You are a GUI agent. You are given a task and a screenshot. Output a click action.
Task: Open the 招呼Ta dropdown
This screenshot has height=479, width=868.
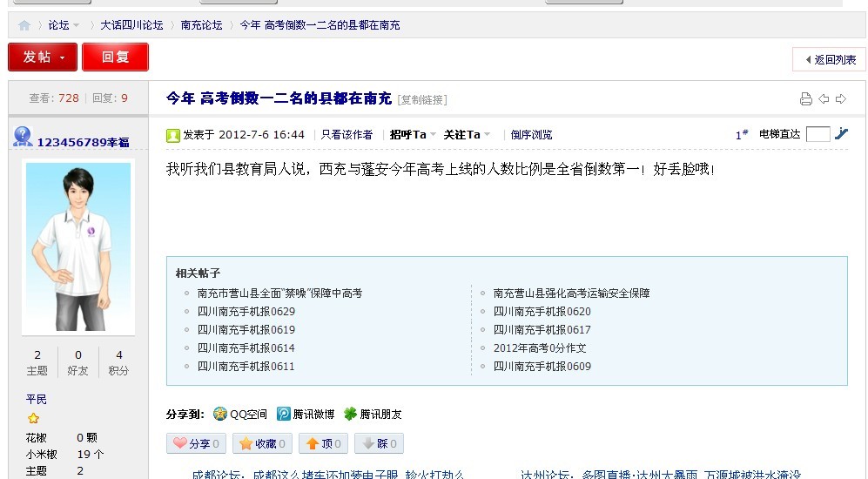tap(413, 135)
